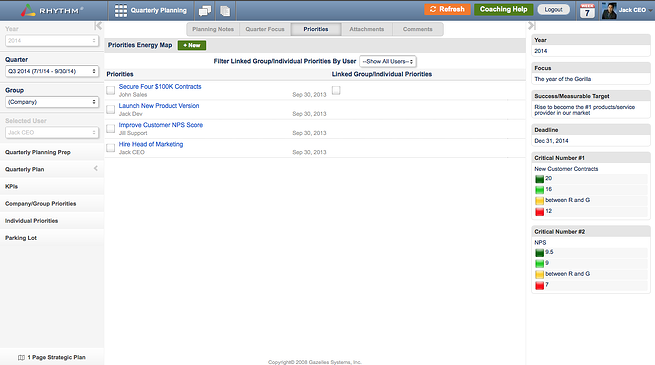
Task: Switch to the Attachments tab
Action: 367,29
